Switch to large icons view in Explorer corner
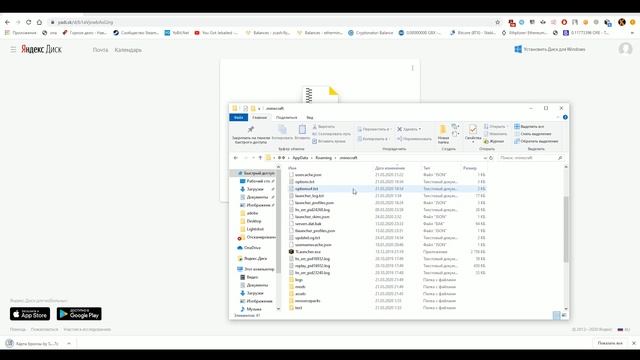The height and width of the screenshot is (360, 640). tap(564, 315)
